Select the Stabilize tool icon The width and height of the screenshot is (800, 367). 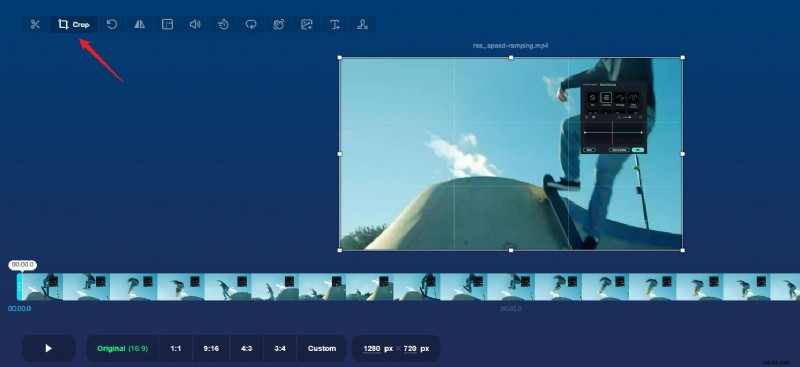click(279, 25)
